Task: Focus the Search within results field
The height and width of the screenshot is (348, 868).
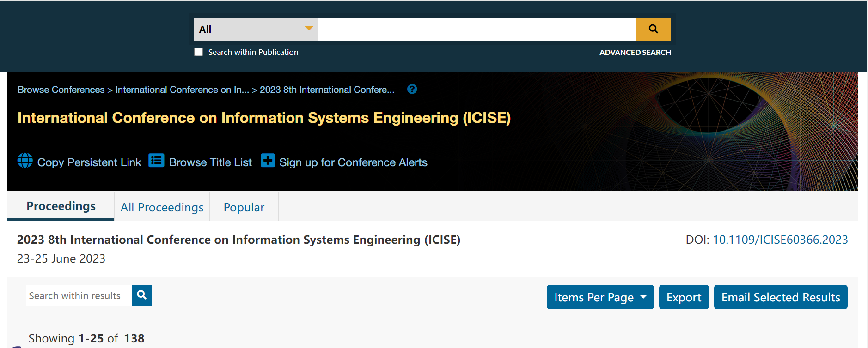Action: click(x=79, y=295)
